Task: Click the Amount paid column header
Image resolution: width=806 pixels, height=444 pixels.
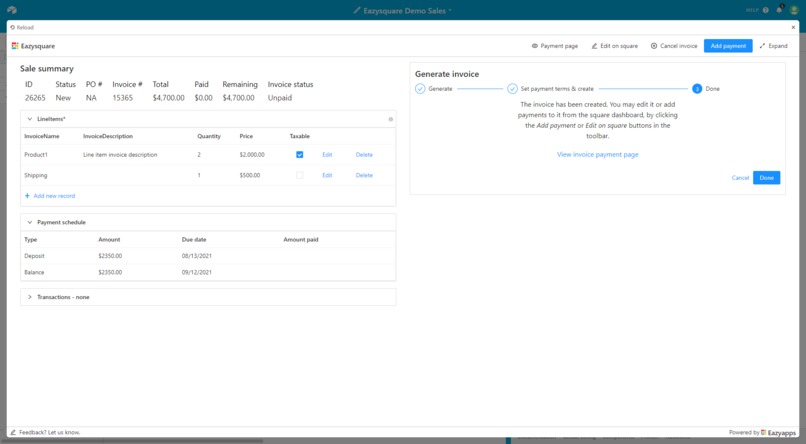Action: (301, 239)
